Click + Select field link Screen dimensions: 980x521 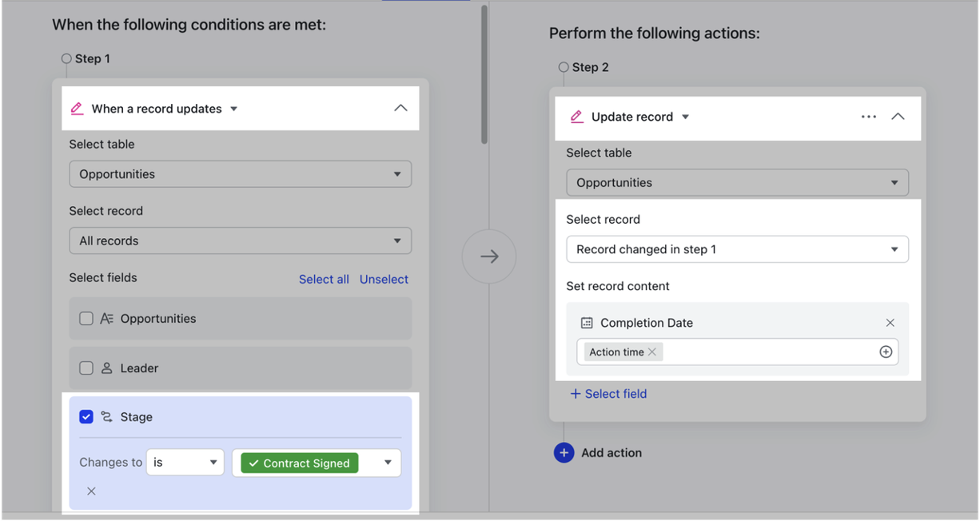pos(608,394)
